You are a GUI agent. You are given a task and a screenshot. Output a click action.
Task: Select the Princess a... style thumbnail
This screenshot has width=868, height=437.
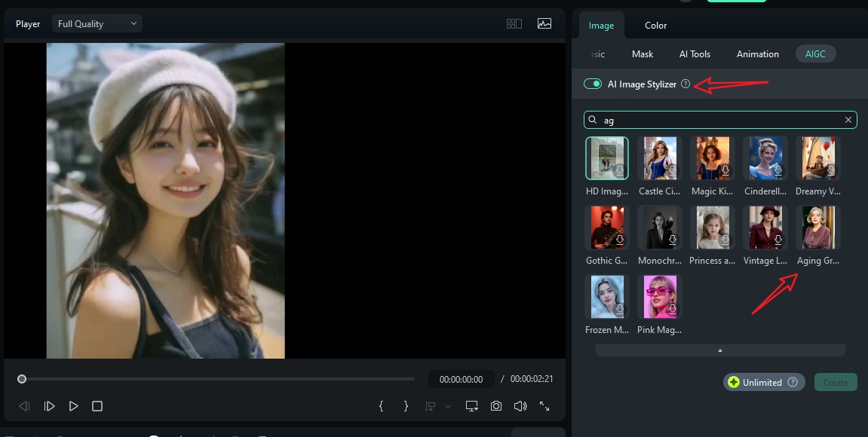[713, 228]
